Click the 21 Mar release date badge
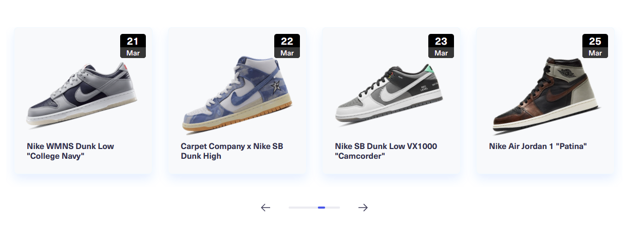 pyautogui.click(x=133, y=46)
